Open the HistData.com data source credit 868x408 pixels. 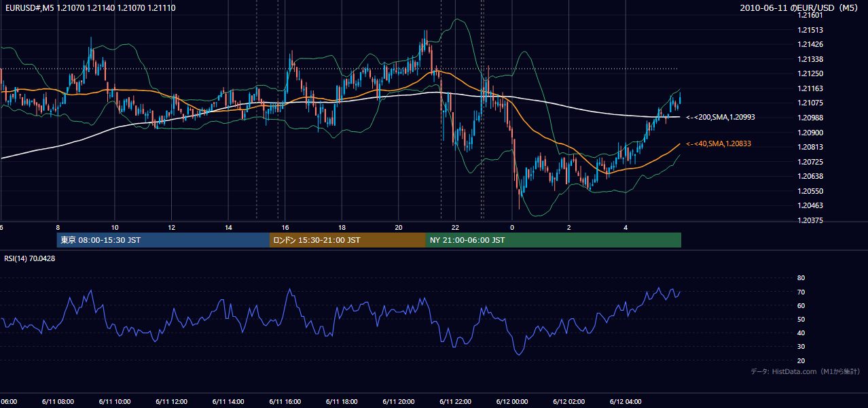pyautogui.click(x=806, y=371)
